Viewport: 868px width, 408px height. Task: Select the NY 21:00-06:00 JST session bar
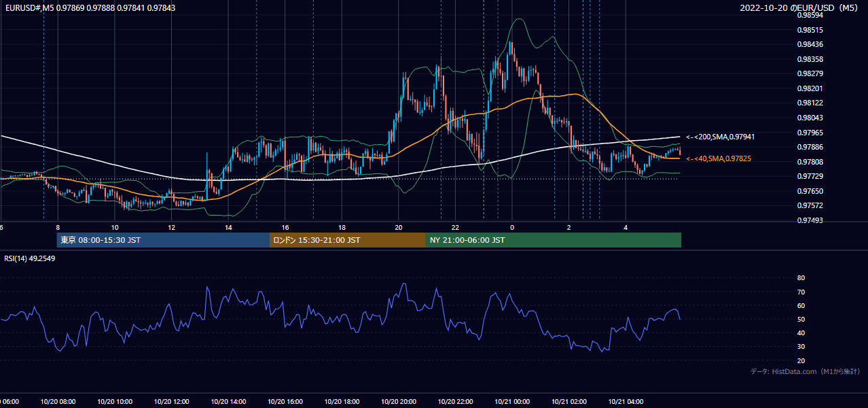554,240
